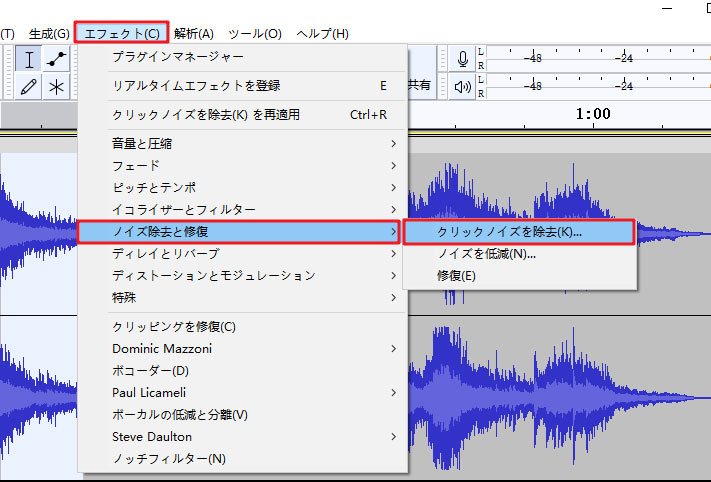Select the I-beam Selection tool
Image resolution: width=711 pixels, height=482 pixels.
pos(28,59)
